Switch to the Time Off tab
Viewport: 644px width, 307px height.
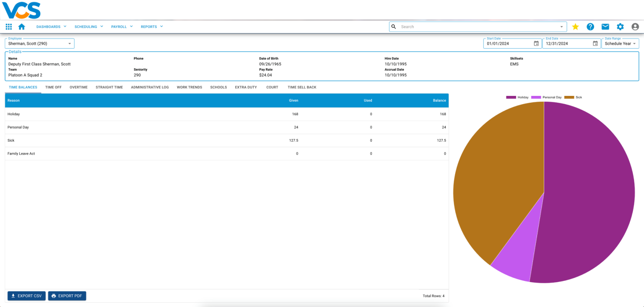click(53, 87)
